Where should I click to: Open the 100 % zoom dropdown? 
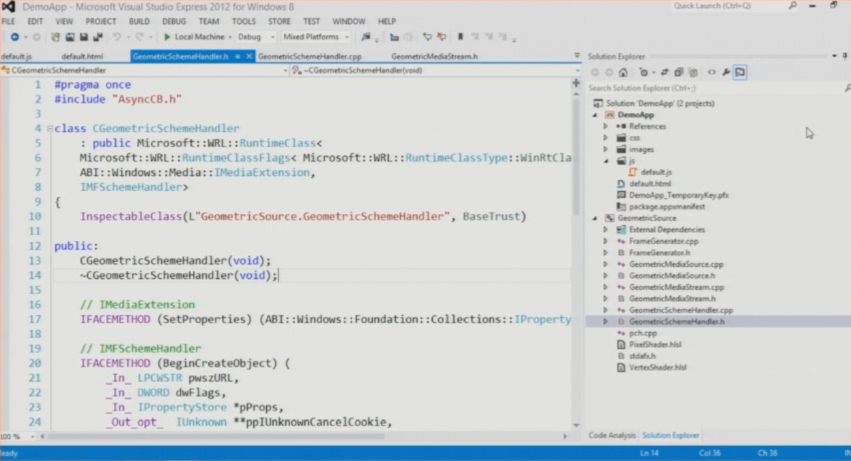click(x=33, y=437)
